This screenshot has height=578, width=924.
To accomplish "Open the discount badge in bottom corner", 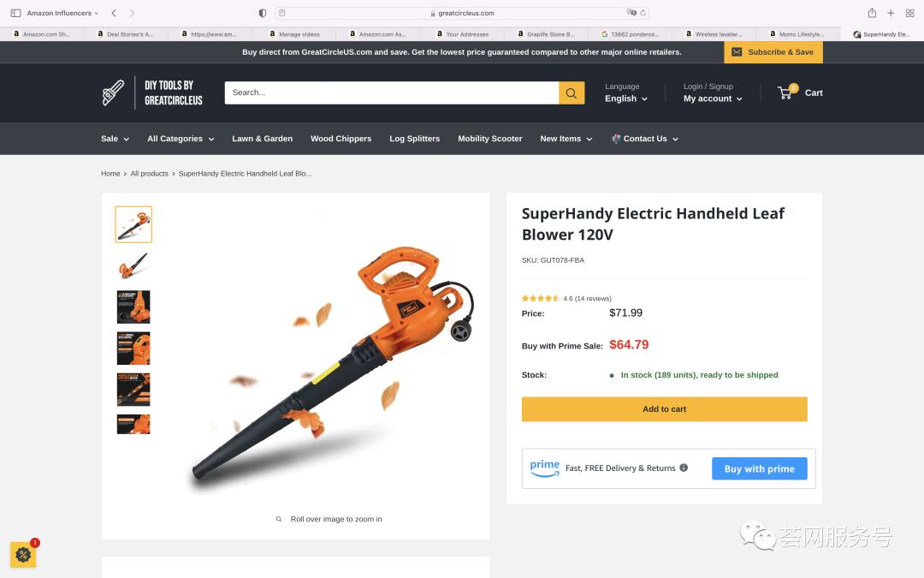I will 23,554.
